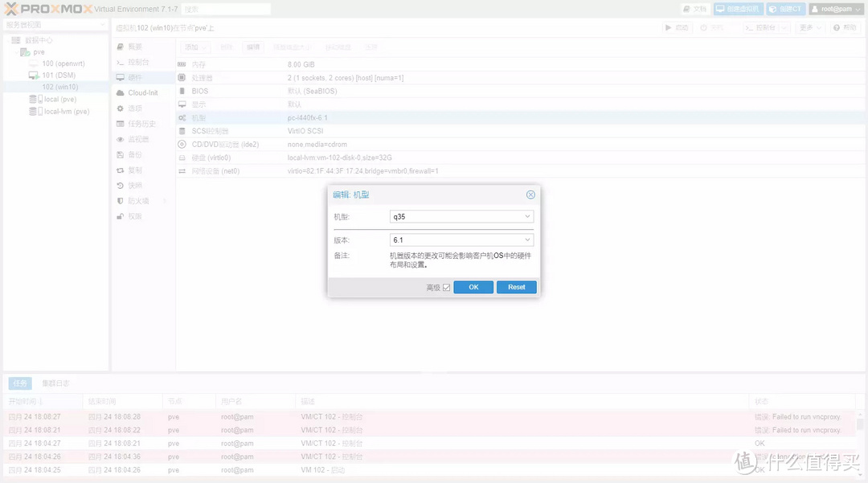This screenshot has height=483, width=868.
Task: Switch to the 任务 tab in the log panel
Action: 20,383
